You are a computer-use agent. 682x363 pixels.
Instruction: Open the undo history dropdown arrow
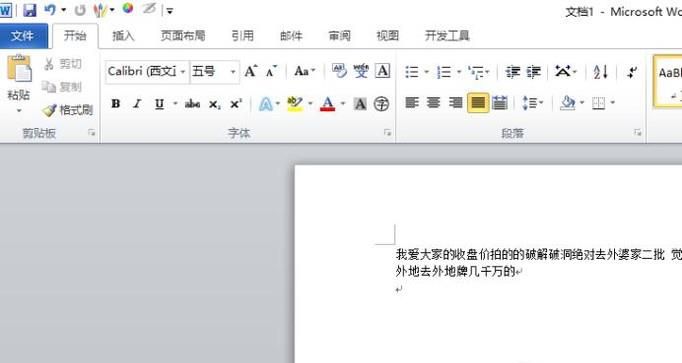pos(64,10)
